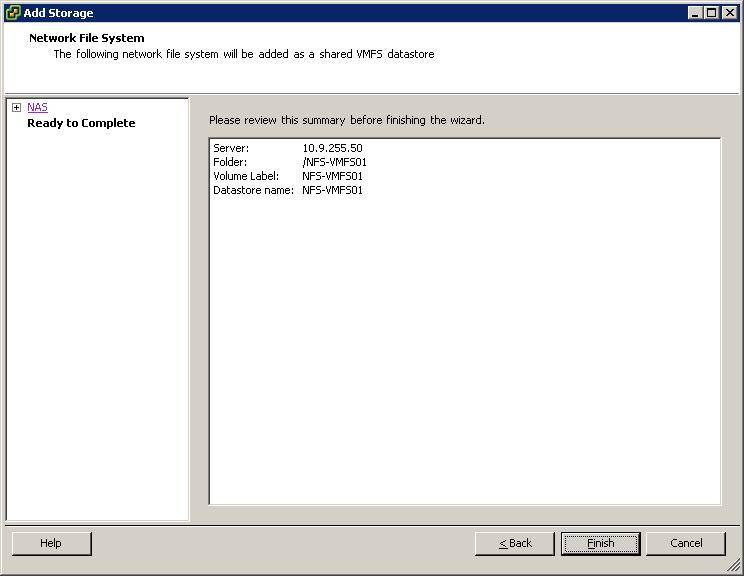Open the NAS wizard step link
The width and height of the screenshot is (744, 576).
point(37,107)
